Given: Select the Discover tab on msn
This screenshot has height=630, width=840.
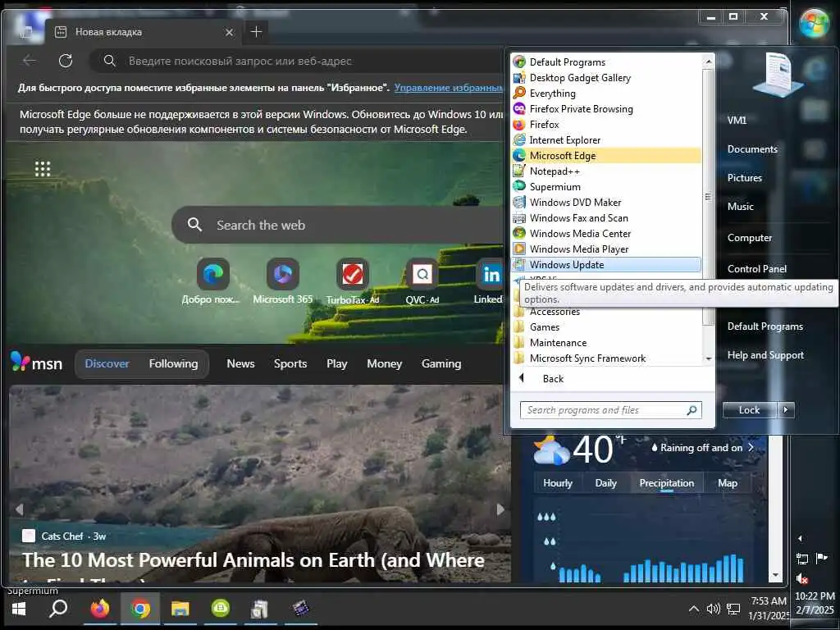Looking at the screenshot, I should [107, 363].
